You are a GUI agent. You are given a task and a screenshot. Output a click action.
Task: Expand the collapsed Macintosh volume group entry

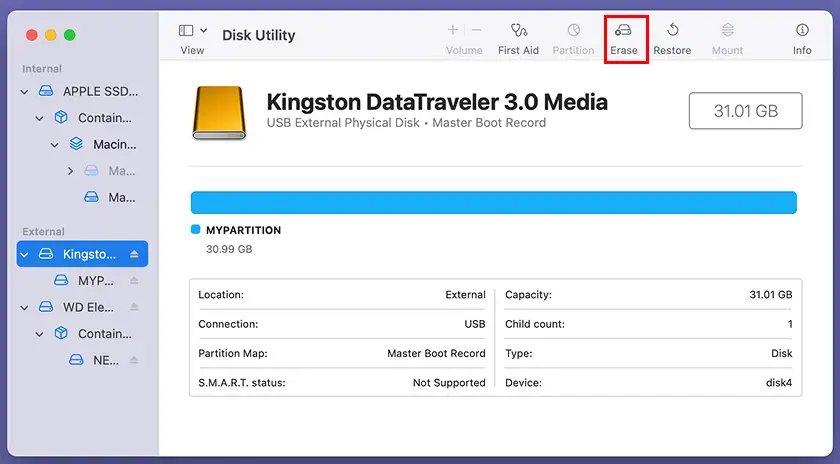pyautogui.click(x=70, y=171)
